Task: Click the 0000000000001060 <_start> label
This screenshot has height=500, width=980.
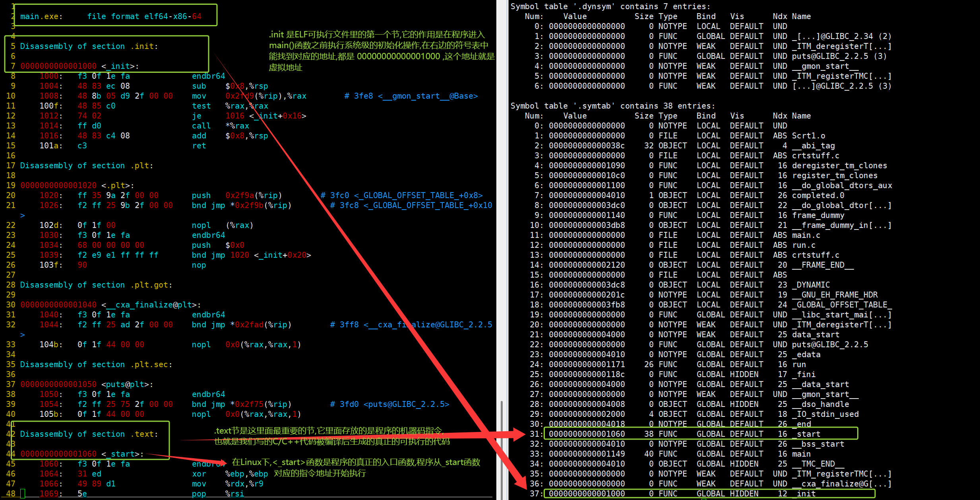Action: point(82,454)
